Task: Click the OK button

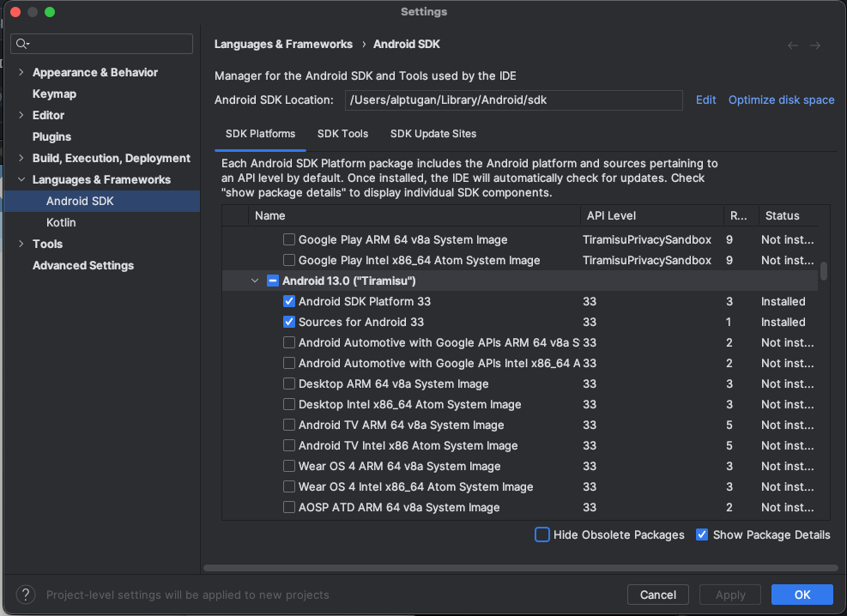Action: click(802, 595)
